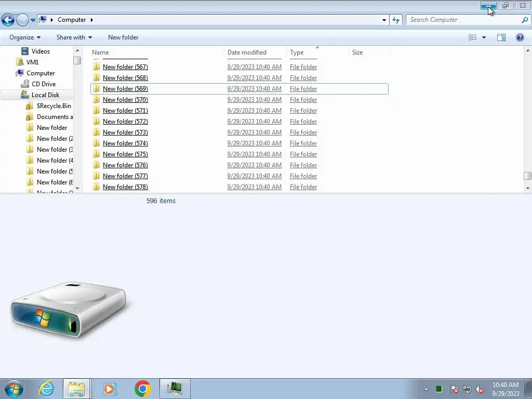Click folder icon of New folder (577)
Image resolution: width=532 pixels, height=399 pixels.
coord(96,176)
